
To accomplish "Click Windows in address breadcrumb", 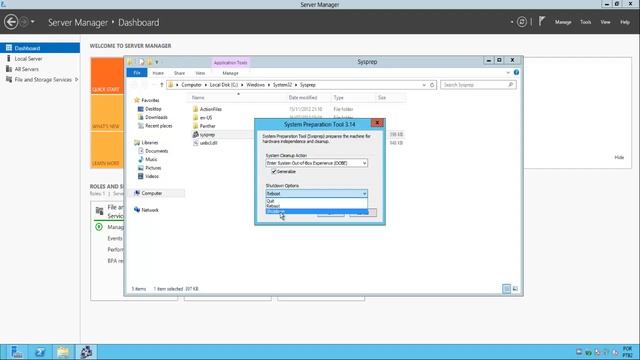I will (256, 85).
